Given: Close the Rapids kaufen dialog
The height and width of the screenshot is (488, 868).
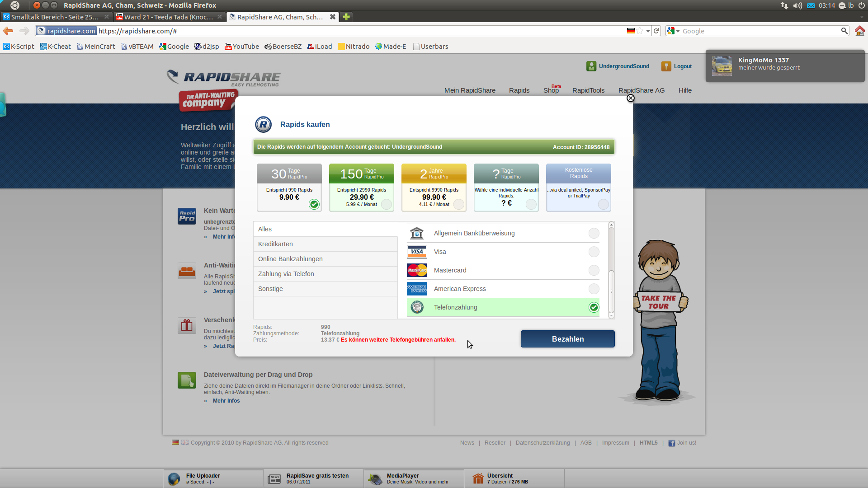Looking at the screenshot, I should pos(630,98).
